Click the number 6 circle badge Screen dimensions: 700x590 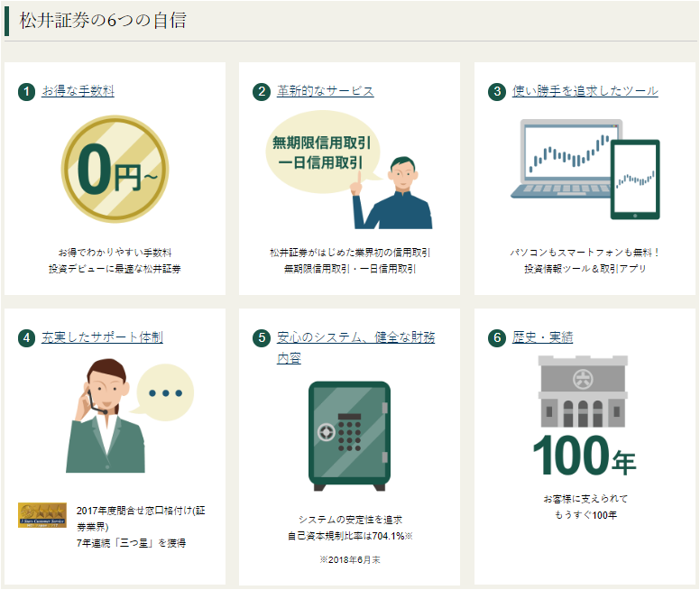497,338
